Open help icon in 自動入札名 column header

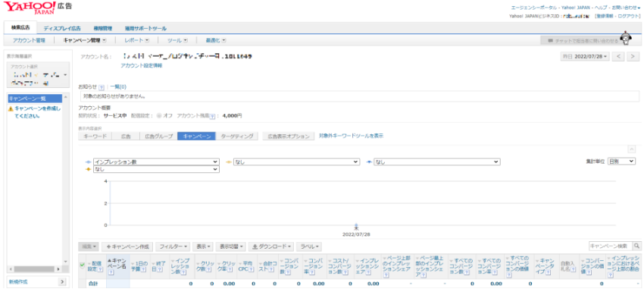[574, 269]
